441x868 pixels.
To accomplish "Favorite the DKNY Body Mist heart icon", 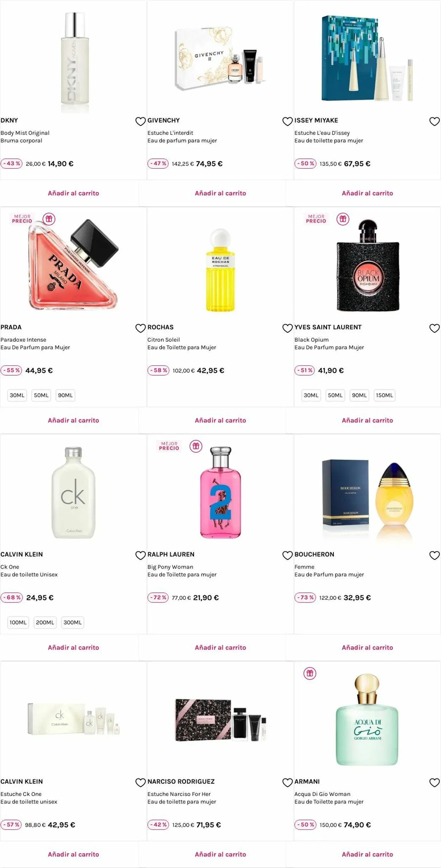I will [140, 121].
